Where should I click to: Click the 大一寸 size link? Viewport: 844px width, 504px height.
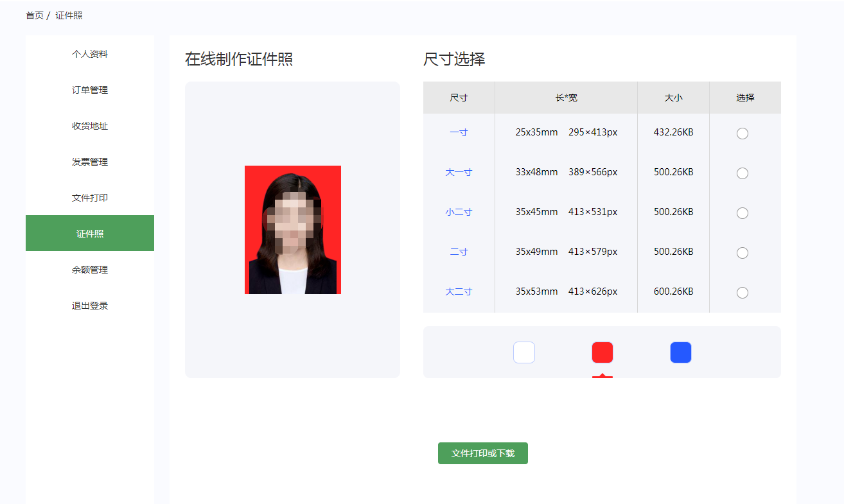pyautogui.click(x=459, y=172)
